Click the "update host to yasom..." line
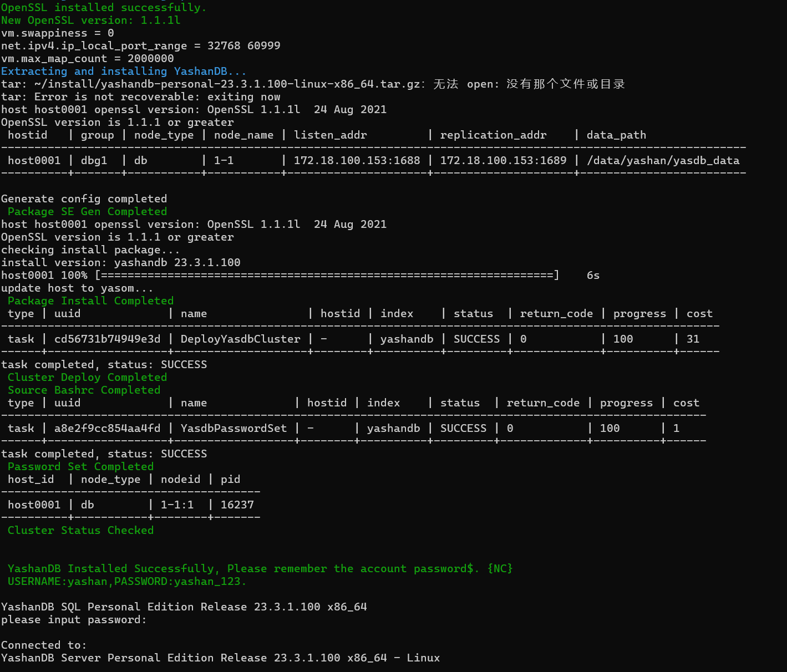 (78, 288)
